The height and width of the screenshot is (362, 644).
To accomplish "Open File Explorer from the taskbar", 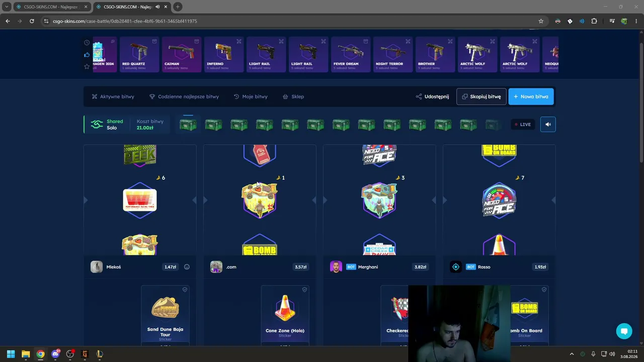I will (x=26, y=354).
